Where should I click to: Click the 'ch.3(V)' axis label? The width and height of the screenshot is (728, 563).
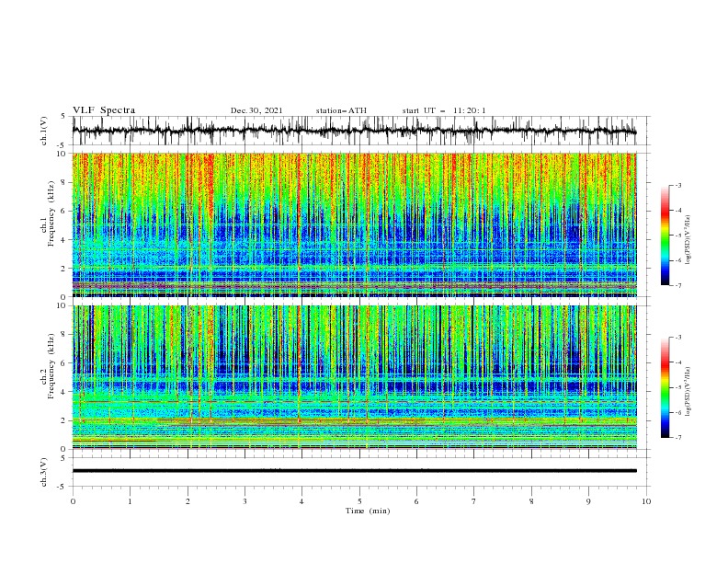[x=44, y=472]
